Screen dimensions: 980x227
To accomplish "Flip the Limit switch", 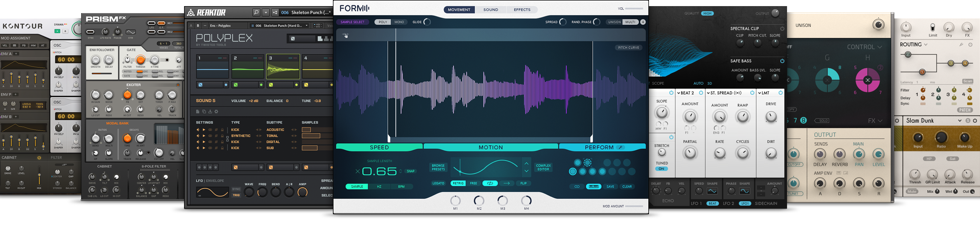I will tap(933, 28).
